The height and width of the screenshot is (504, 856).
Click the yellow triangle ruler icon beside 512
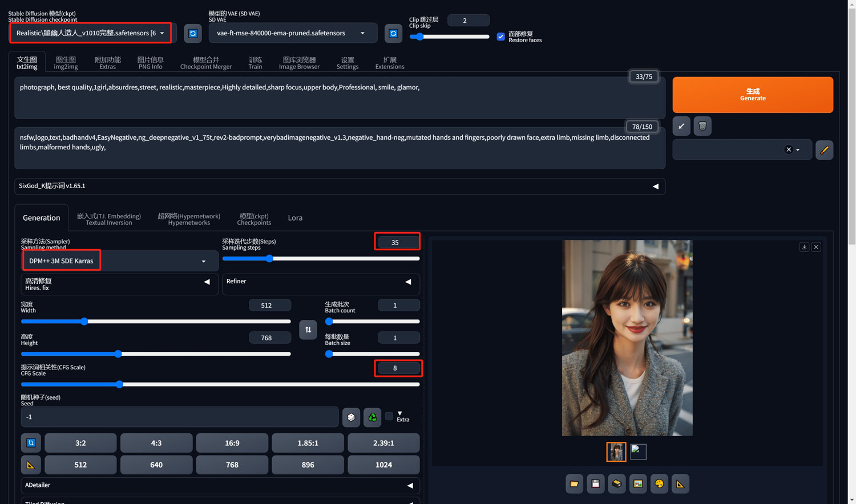coord(31,465)
